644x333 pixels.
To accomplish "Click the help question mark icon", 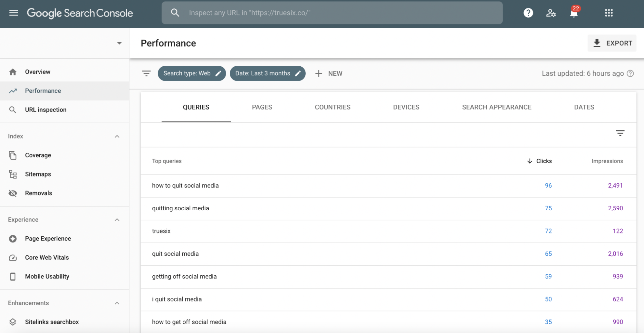I will pyautogui.click(x=528, y=13).
